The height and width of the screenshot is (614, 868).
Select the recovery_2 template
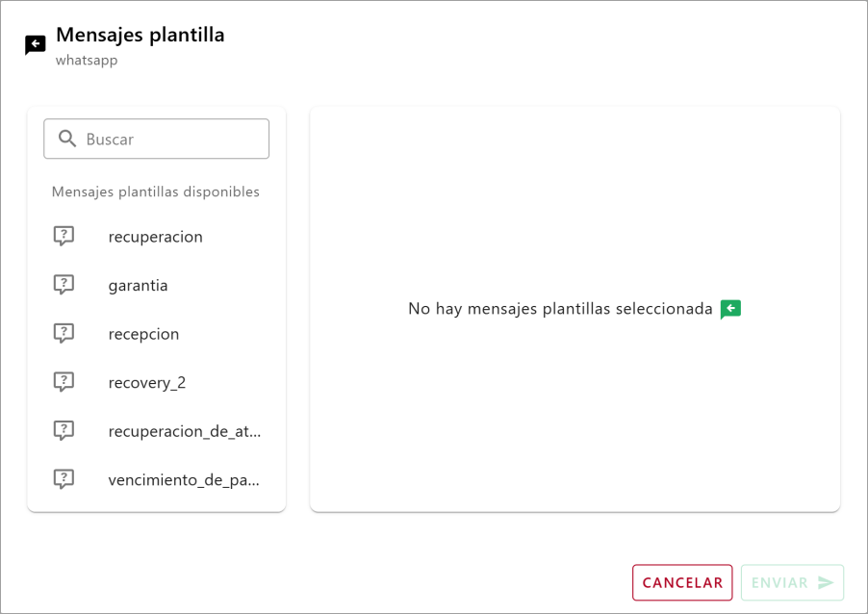[147, 381]
